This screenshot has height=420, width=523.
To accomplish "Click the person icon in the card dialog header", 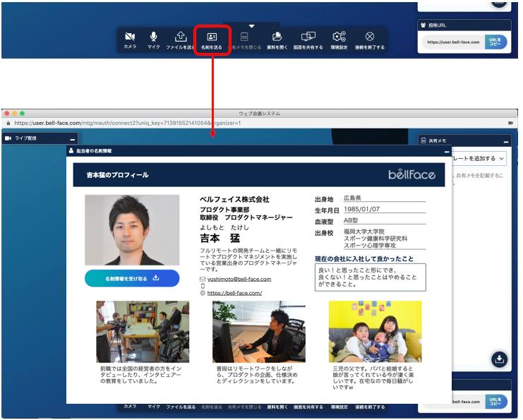I will 71,151.
